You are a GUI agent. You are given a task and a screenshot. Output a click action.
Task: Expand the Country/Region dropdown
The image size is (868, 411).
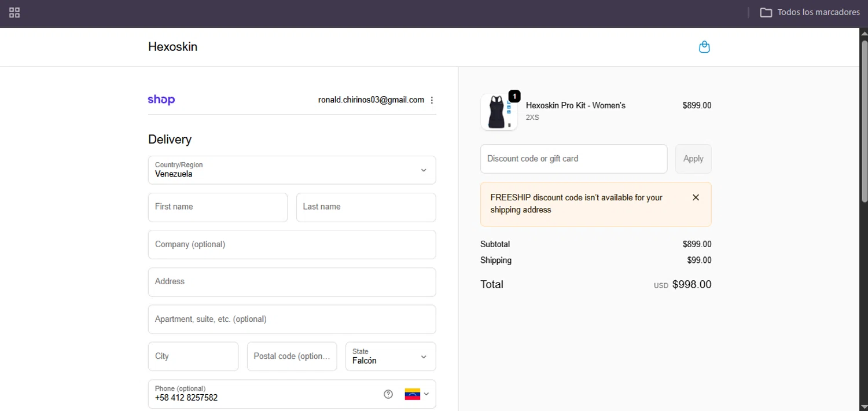(x=292, y=170)
